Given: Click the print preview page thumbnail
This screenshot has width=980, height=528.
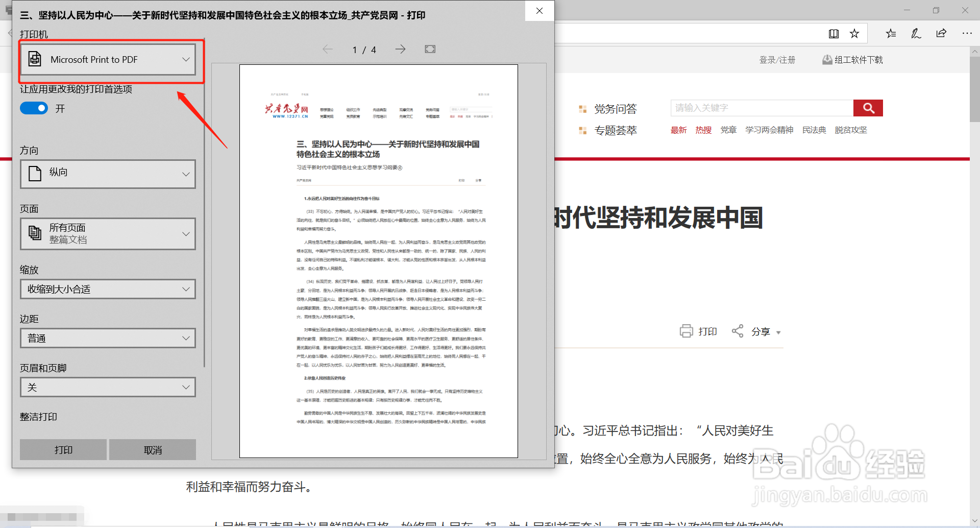Looking at the screenshot, I should tap(379, 261).
